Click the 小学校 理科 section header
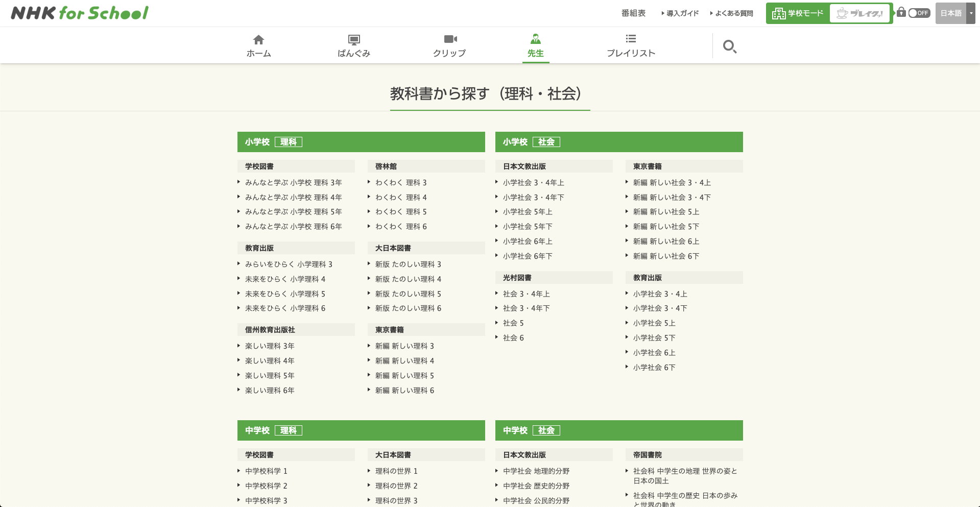The height and width of the screenshot is (507, 980). 361,142
